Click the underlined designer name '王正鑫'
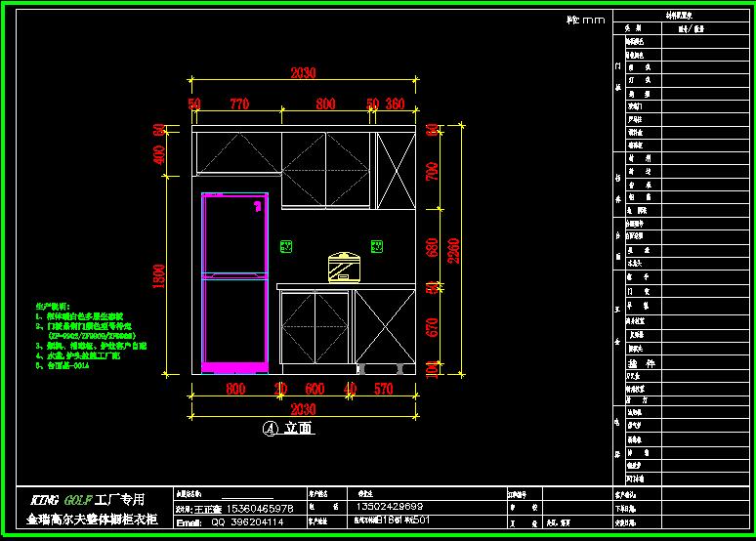 tap(208, 509)
